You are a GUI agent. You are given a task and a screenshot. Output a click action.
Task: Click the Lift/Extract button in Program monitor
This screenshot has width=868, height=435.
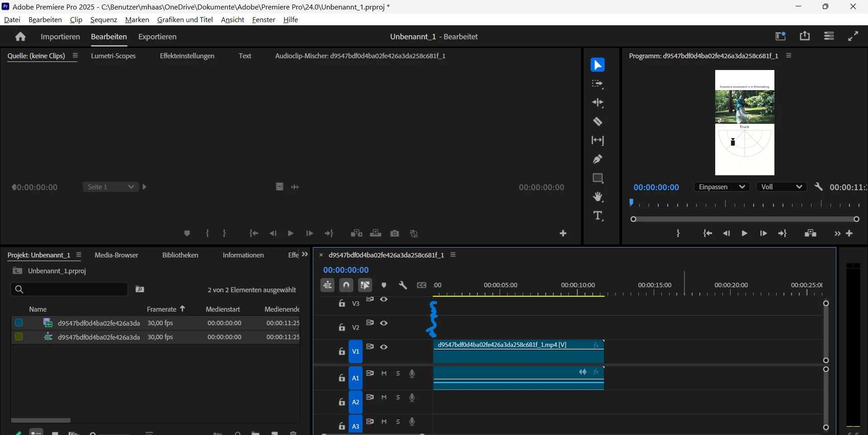[811, 234]
